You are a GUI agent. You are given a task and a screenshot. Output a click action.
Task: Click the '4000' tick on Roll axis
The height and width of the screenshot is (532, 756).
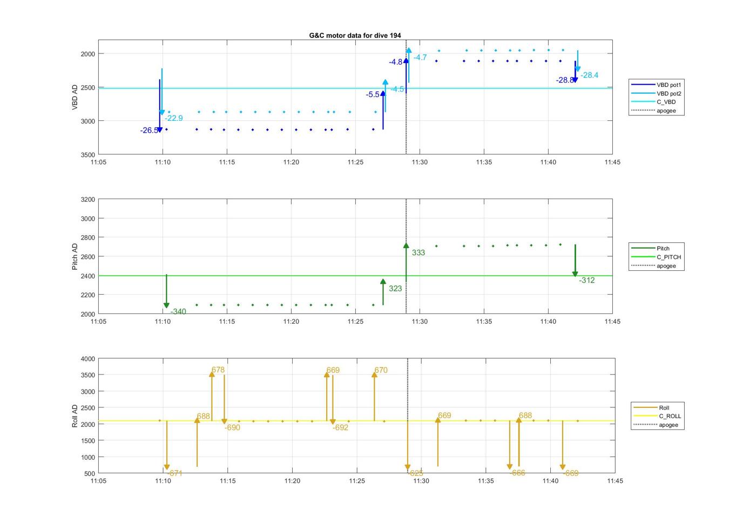88,359
